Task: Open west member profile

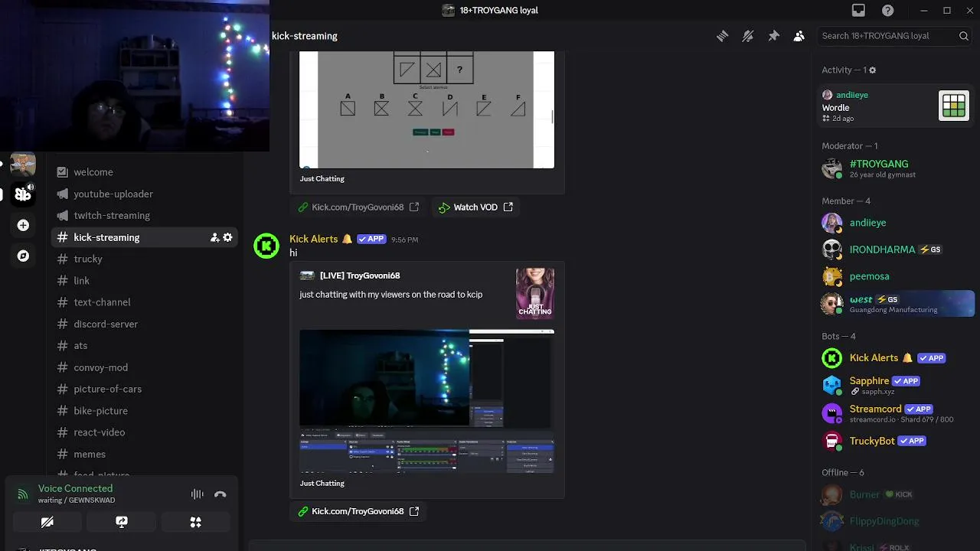Action: [x=896, y=304]
